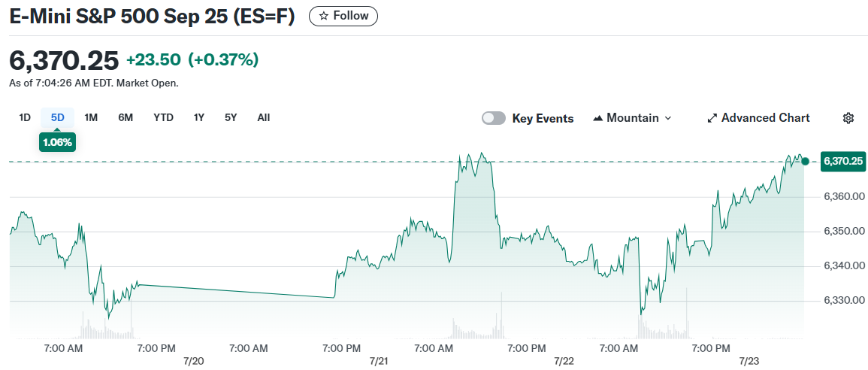Open the Advanced Chart view
Viewport: 868px width, 370px height.
pyautogui.click(x=759, y=118)
